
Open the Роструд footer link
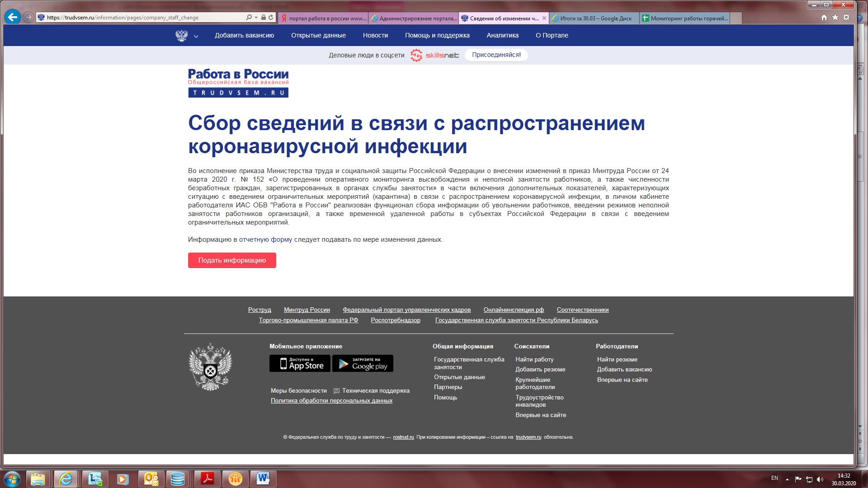click(x=259, y=310)
